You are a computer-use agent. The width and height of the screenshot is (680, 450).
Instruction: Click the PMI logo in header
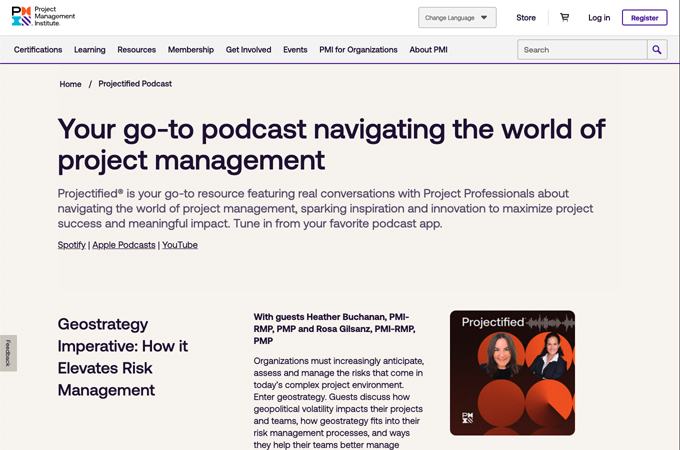click(43, 16)
